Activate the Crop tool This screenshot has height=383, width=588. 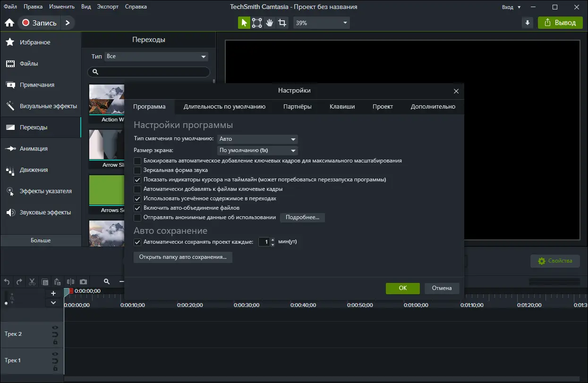pos(282,23)
